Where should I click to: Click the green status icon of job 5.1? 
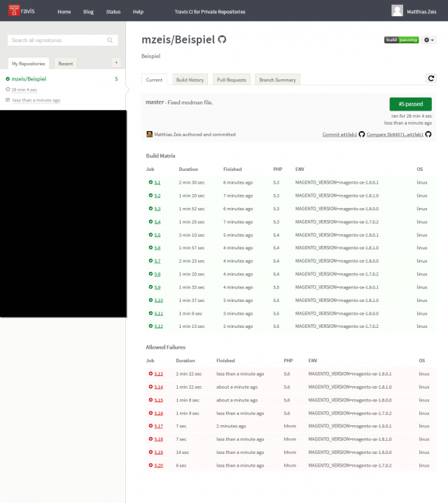(x=150, y=182)
